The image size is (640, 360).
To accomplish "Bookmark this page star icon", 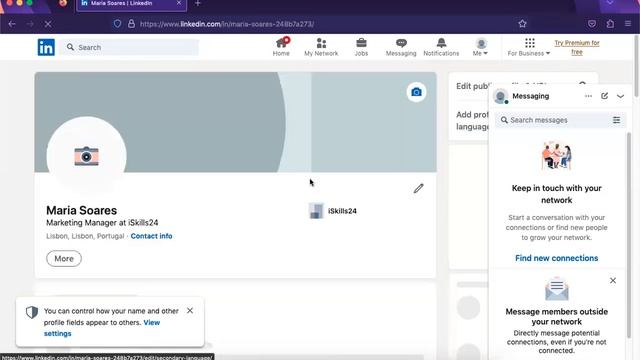I will point(522,24).
